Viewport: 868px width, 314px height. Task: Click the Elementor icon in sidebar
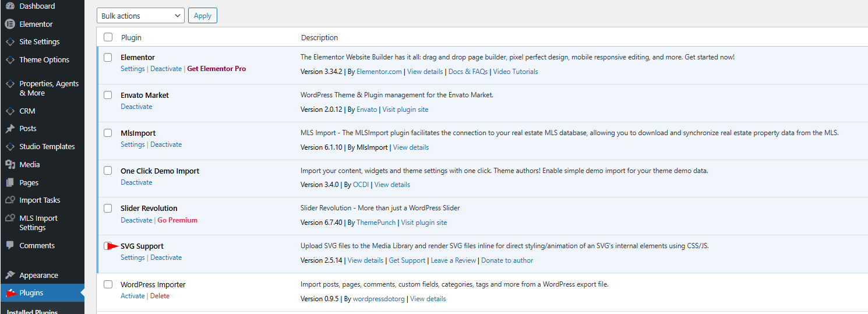point(10,24)
